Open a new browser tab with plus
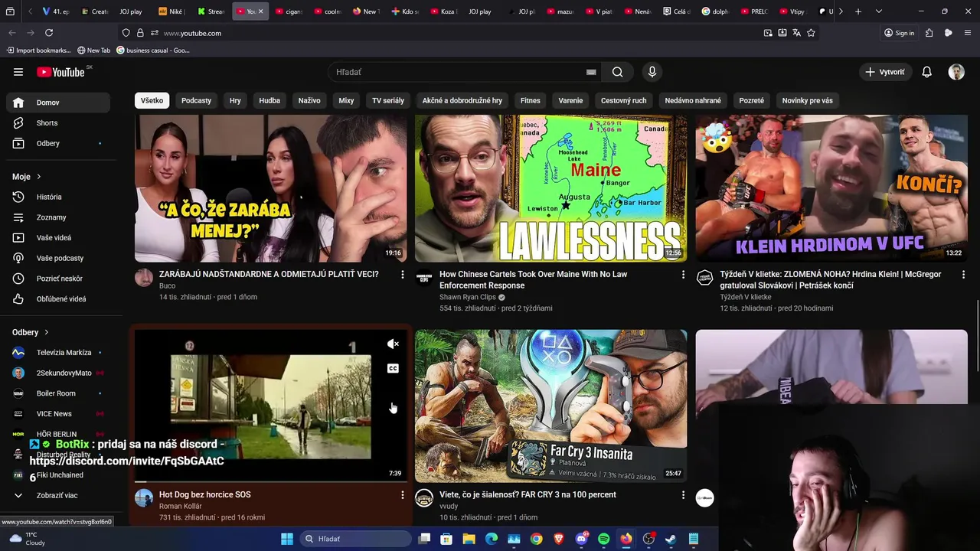Image resolution: width=980 pixels, height=551 pixels. click(858, 11)
